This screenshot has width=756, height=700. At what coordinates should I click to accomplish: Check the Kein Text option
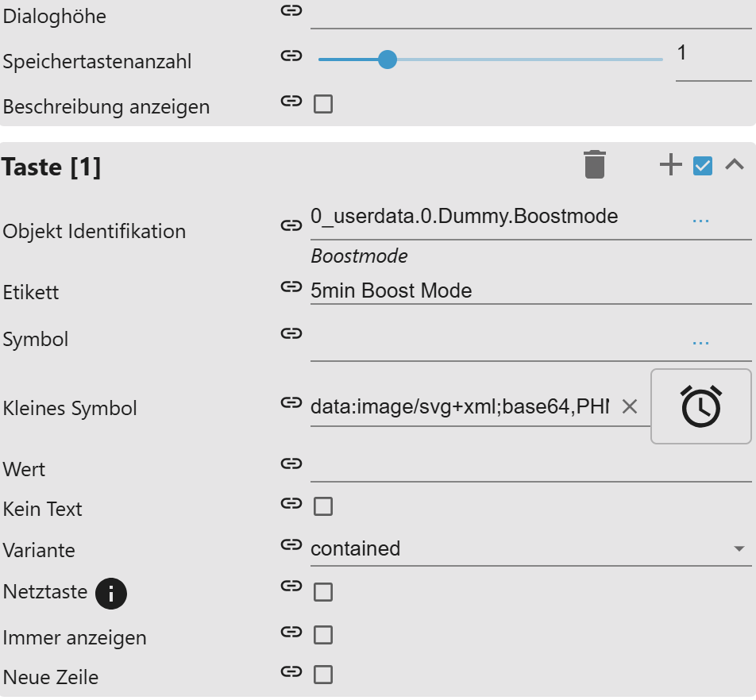[323, 506]
